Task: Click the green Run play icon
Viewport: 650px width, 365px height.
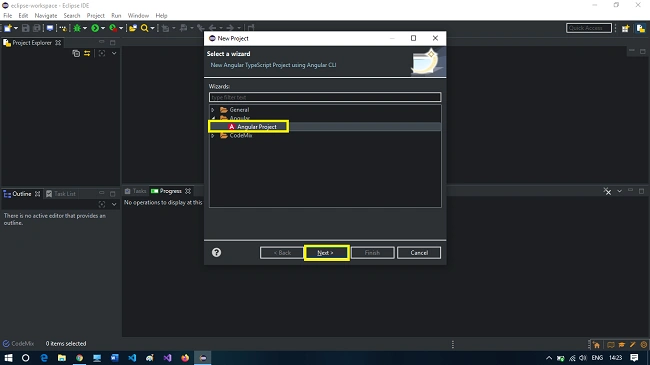Action: click(95, 28)
